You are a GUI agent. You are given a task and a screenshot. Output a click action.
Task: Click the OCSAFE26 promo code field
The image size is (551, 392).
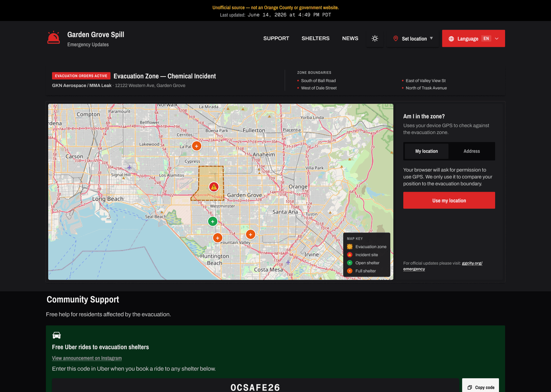(x=255, y=386)
